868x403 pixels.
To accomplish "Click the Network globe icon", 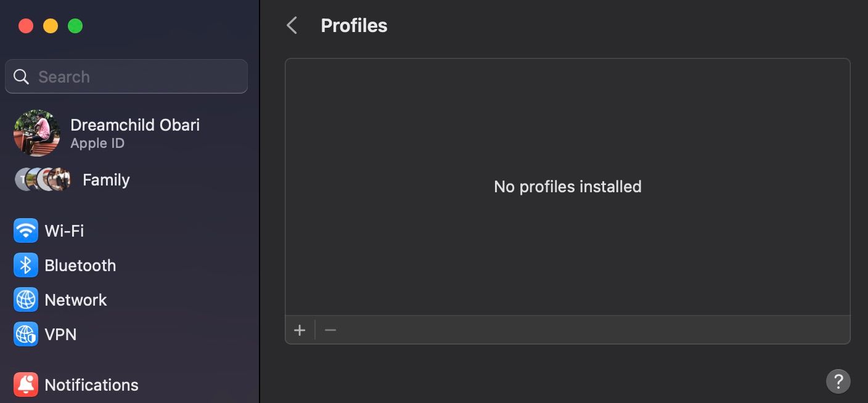I will (26, 300).
